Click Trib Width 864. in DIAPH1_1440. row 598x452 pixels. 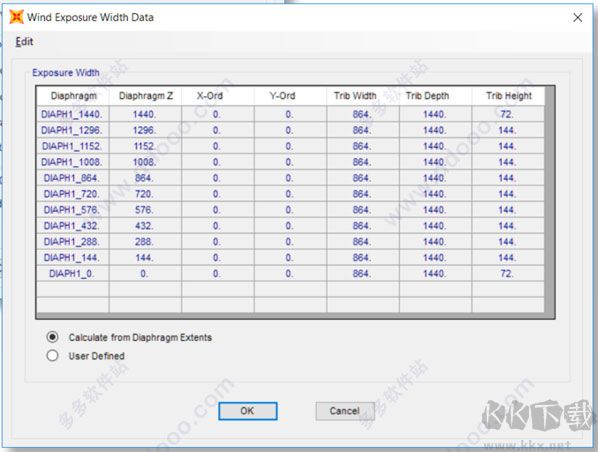[363, 114]
